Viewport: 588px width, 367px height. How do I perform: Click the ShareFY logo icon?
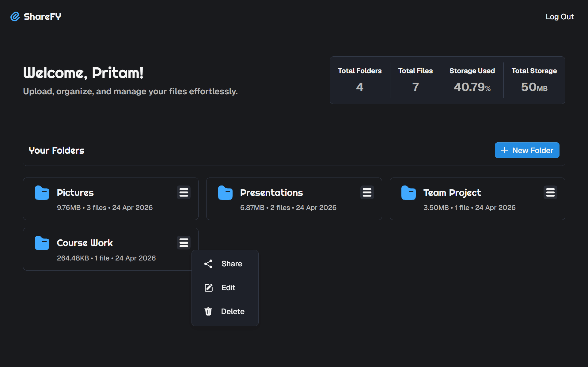pos(15,17)
